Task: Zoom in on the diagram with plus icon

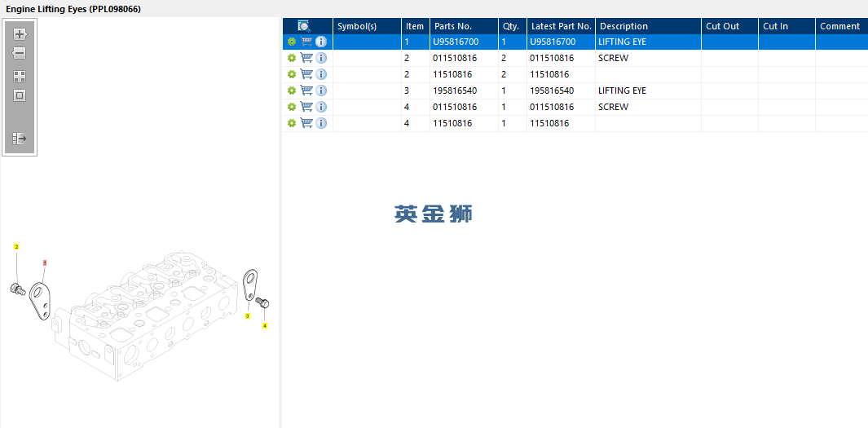Action: click(20, 34)
